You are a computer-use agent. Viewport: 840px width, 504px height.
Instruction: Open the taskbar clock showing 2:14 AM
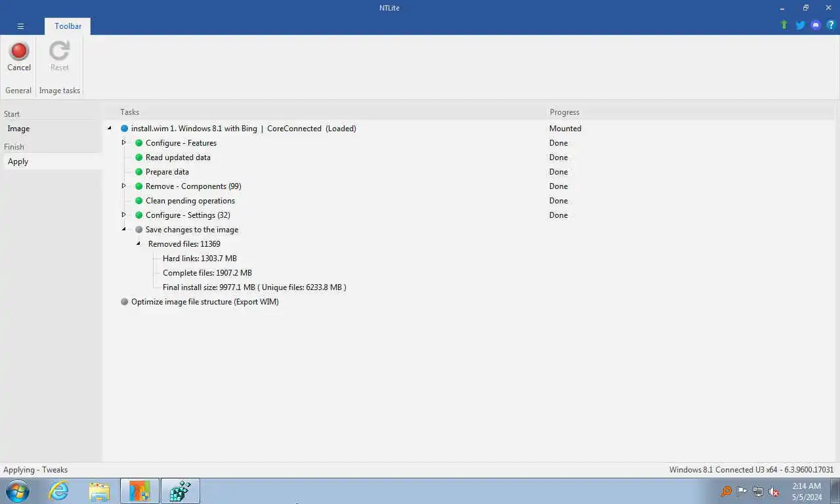807,492
